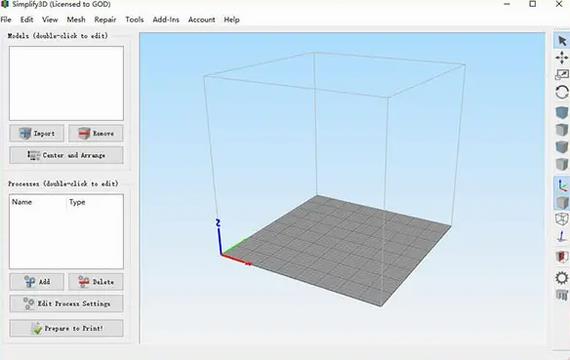Switch to default view blue cube
570x360 pixels.
pyautogui.click(x=562, y=113)
